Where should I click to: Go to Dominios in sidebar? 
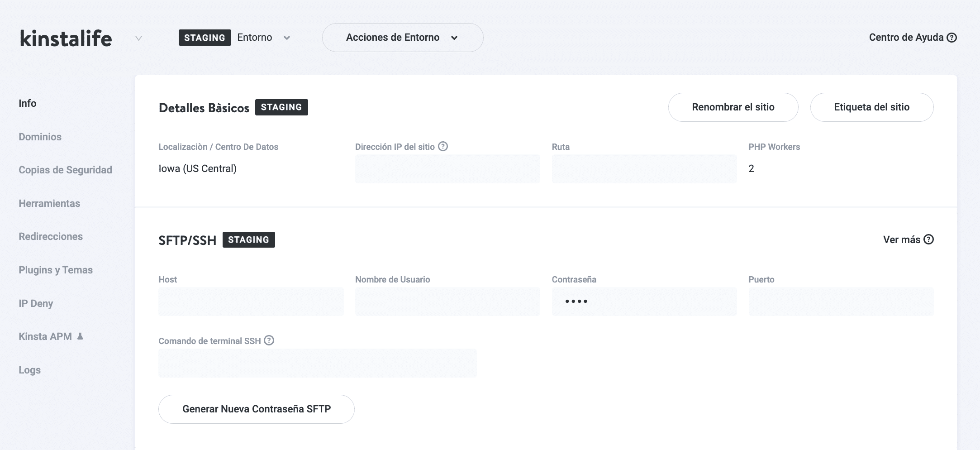pyautogui.click(x=40, y=137)
